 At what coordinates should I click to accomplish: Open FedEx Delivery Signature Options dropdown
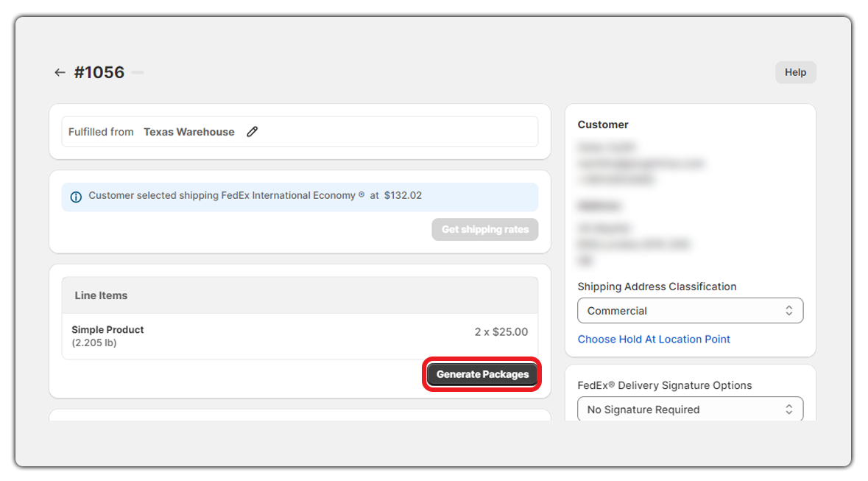coord(690,409)
